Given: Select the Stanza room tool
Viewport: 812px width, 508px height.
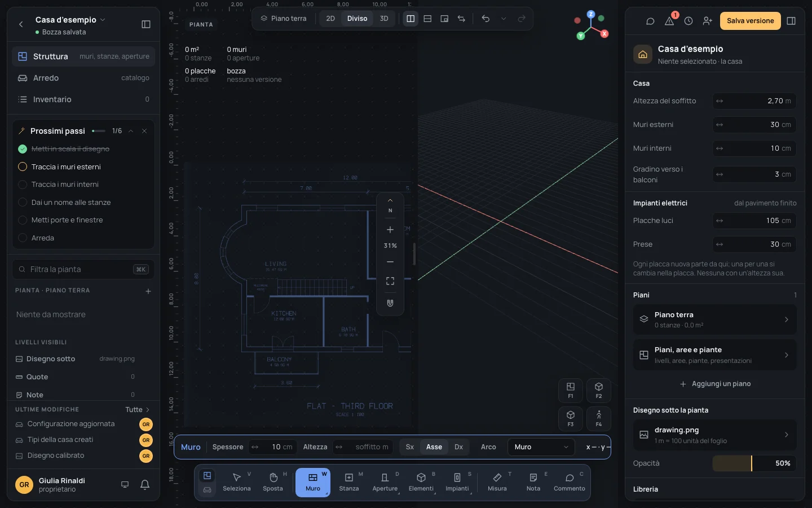Looking at the screenshot, I should coord(349,483).
